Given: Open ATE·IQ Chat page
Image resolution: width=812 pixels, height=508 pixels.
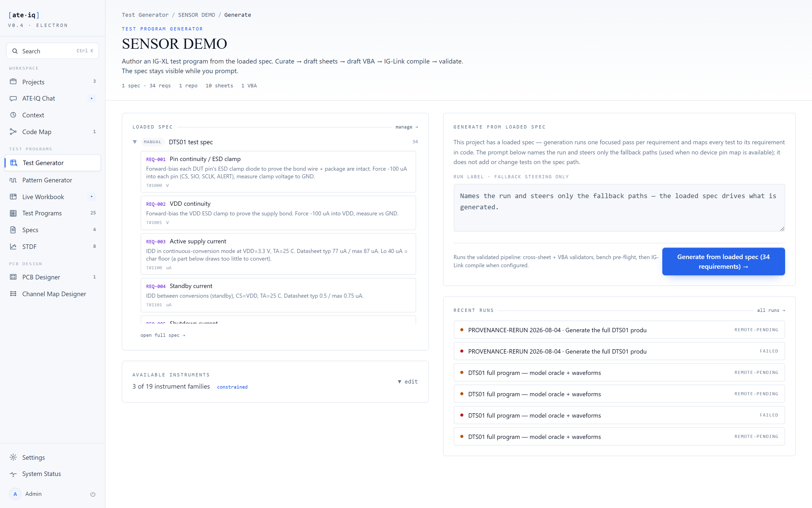Looking at the screenshot, I should click(53, 99).
